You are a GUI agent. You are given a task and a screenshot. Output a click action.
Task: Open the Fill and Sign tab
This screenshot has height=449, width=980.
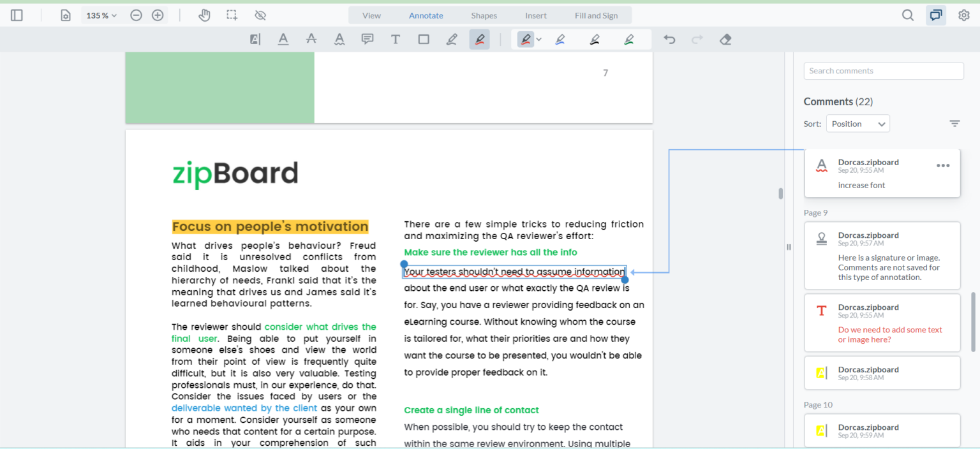[597, 15]
